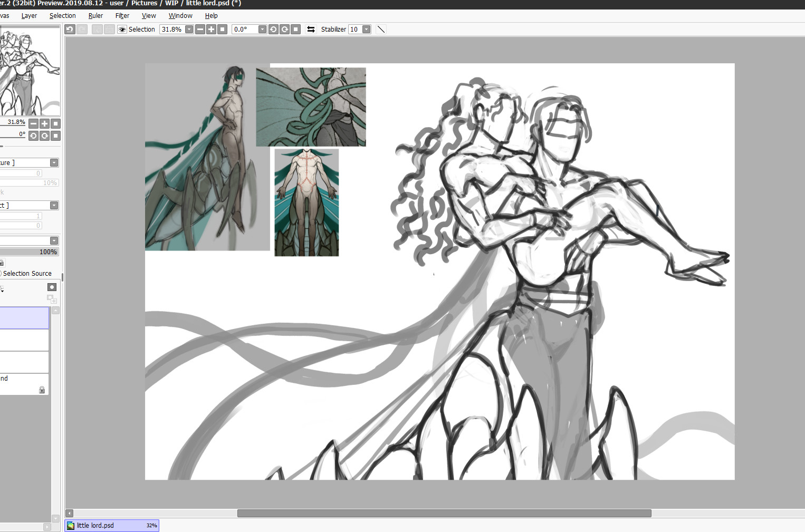The width and height of the screenshot is (805, 532).
Task: Reset rotation in the navigator panel
Action: [x=55, y=136]
